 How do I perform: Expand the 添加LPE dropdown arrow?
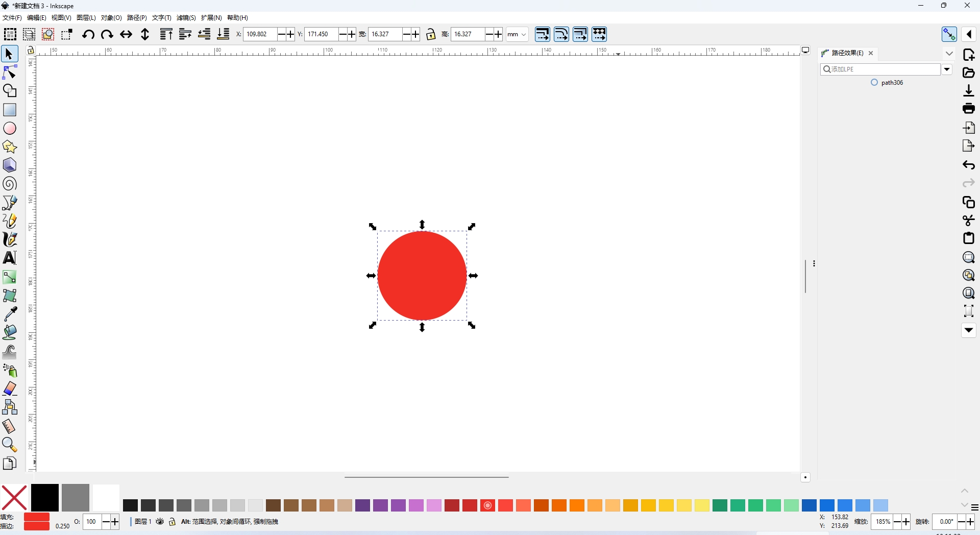(x=947, y=69)
